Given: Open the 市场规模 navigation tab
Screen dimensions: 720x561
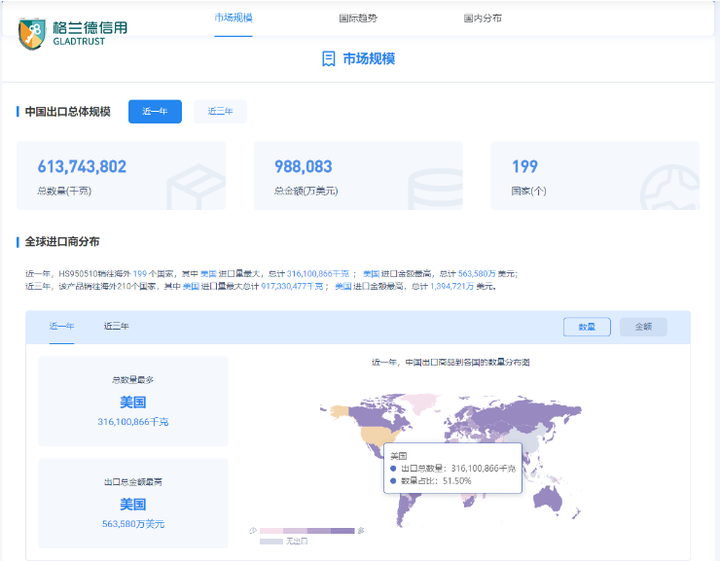Looking at the screenshot, I should click(x=233, y=18).
